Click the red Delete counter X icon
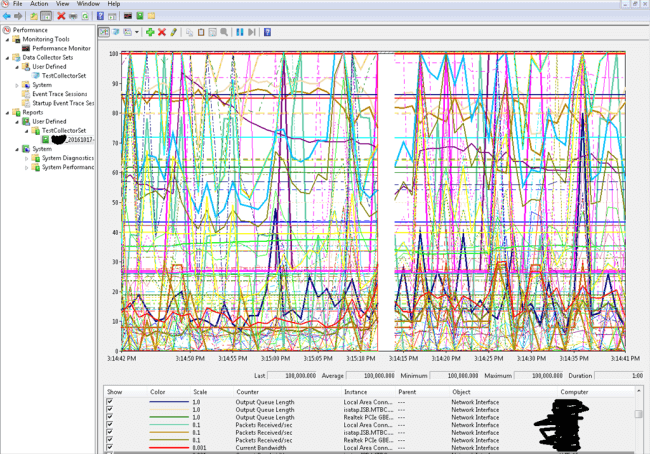The width and height of the screenshot is (650, 454). pos(162,32)
